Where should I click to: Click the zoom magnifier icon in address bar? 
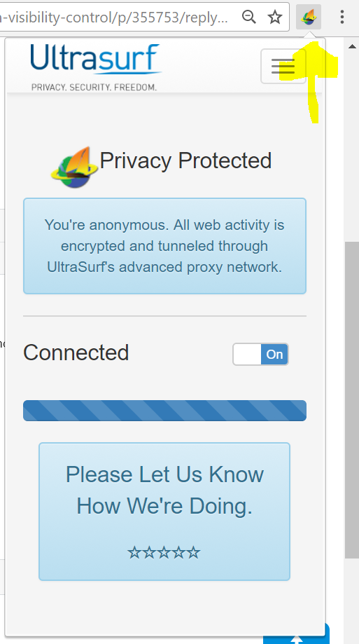click(248, 17)
